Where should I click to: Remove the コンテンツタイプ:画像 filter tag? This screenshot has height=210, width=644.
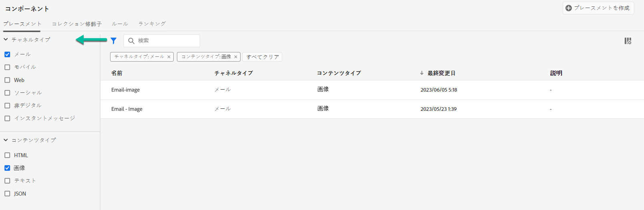pos(236,57)
